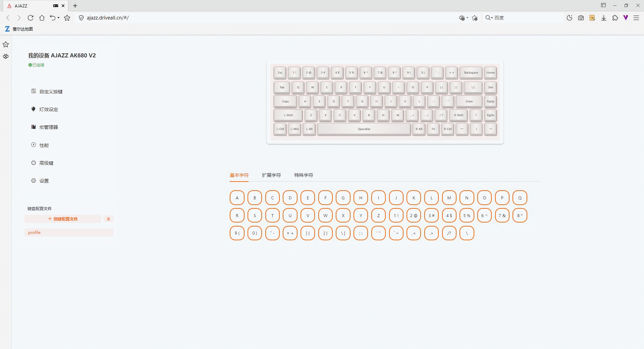Open 灯效设定 lighting settings menu
This screenshot has height=349, width=644.
(49, 109)
